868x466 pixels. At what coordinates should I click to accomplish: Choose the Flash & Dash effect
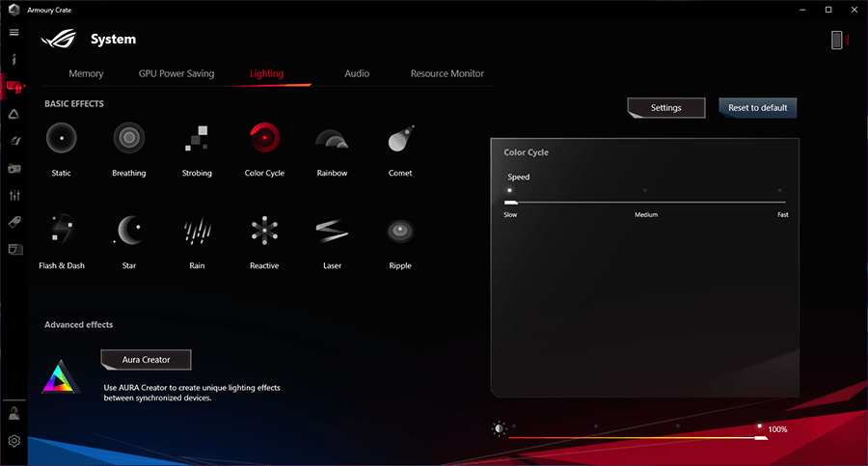[x=62, y=230]
